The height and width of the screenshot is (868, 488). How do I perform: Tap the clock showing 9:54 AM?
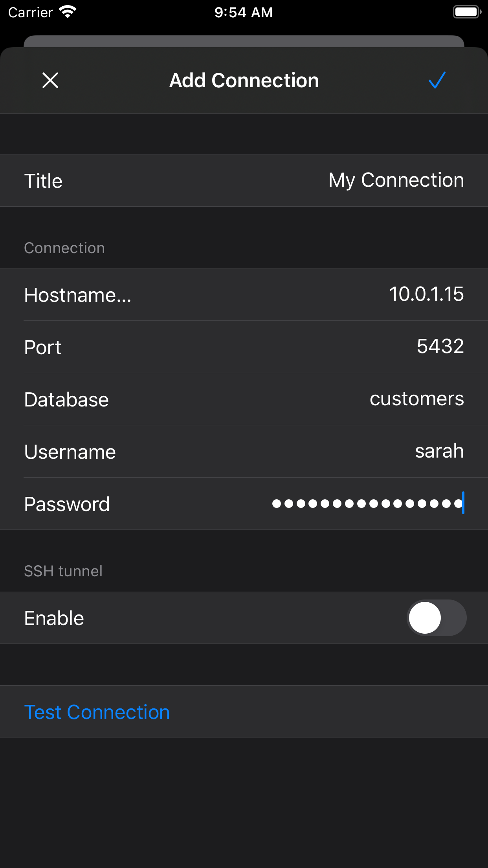244,12
